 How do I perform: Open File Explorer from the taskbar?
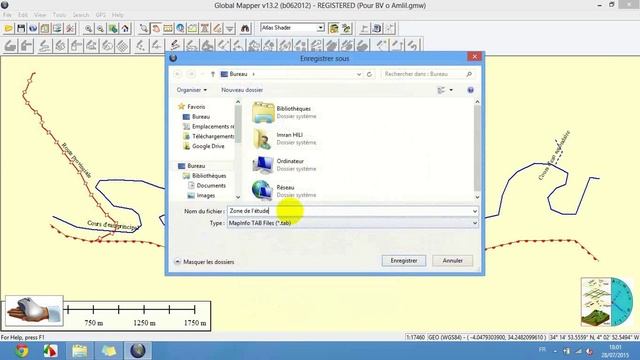80,351
